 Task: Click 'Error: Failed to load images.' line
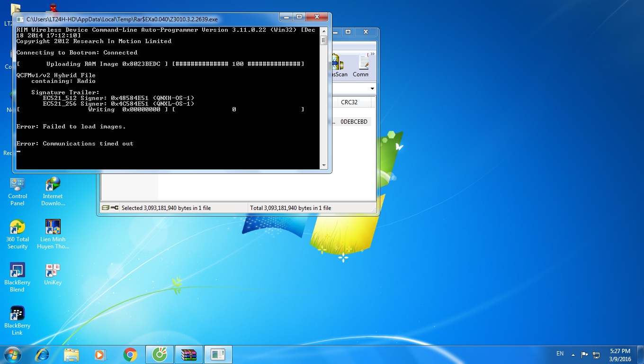[x=71, y=127]
